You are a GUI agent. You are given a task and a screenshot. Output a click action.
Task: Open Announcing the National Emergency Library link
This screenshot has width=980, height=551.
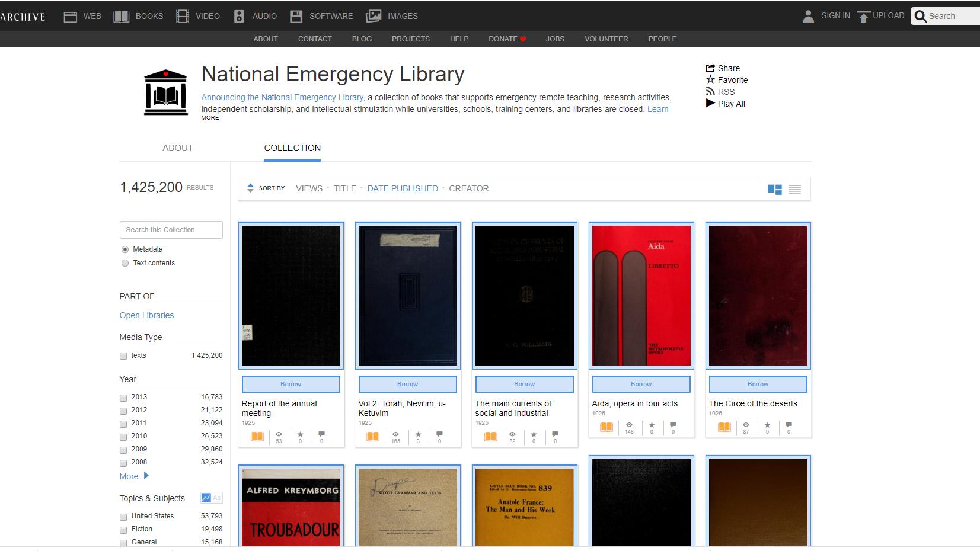(x=282, y=97)
